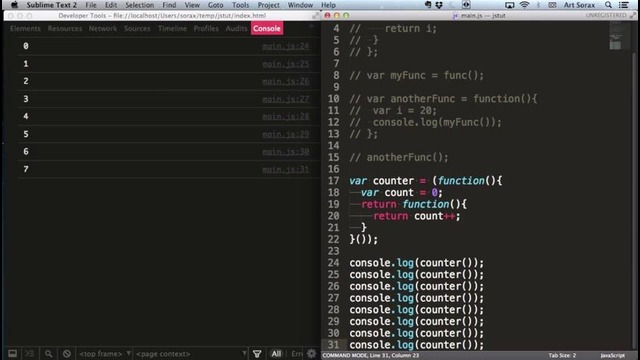The image size is (640, 360).
Task: Switch to the Timeline tab
Action: 172,28
